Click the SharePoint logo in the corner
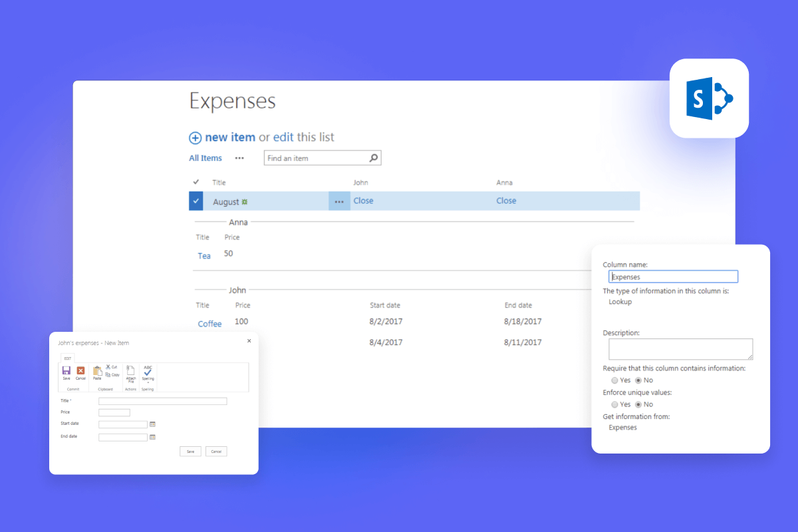Viewport: 798px width, 532px height. pos(709,98)
